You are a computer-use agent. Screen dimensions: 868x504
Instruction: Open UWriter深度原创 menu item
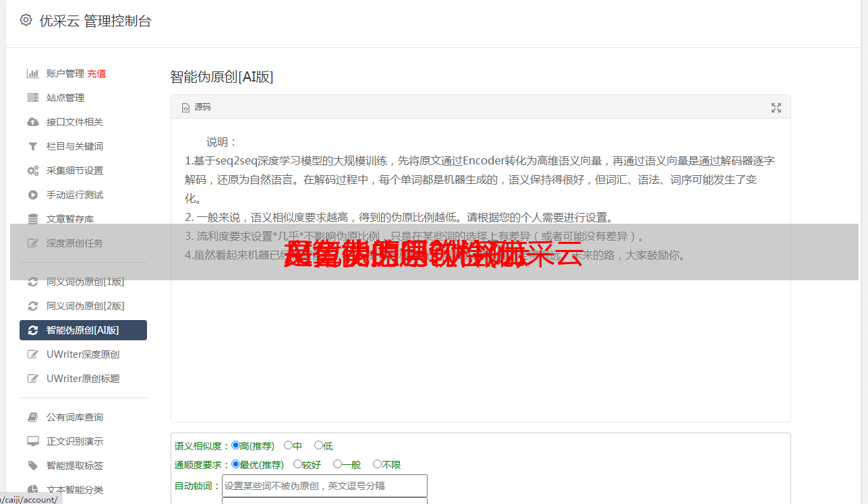[84, 354]
